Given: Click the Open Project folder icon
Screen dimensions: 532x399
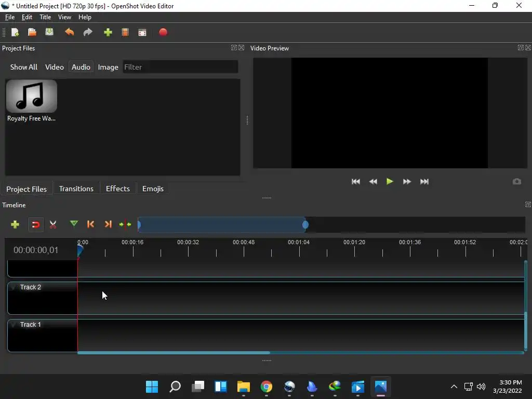Looking at the screenshot, I should pos(32,32).
